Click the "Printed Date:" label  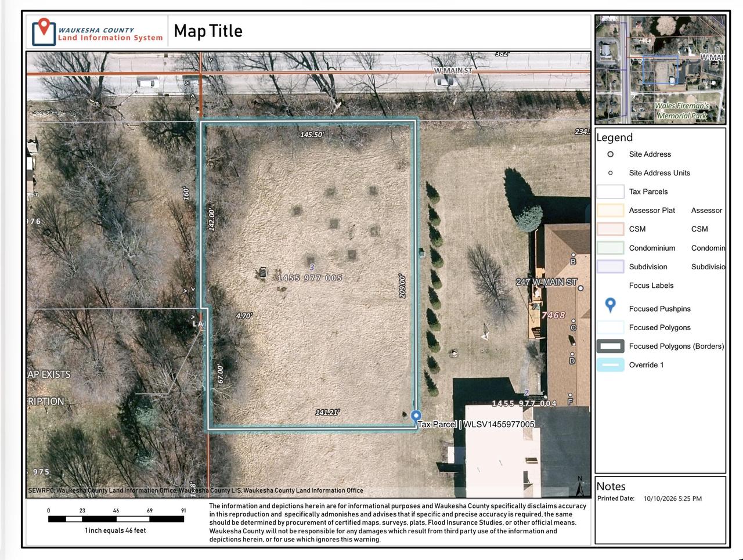[616, 498]
